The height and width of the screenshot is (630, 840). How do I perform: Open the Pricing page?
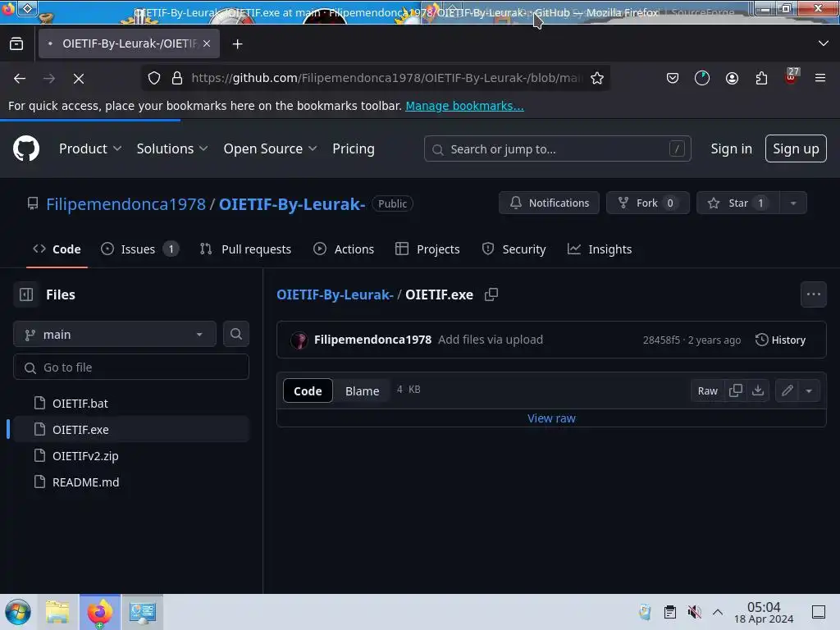(353, 148)
